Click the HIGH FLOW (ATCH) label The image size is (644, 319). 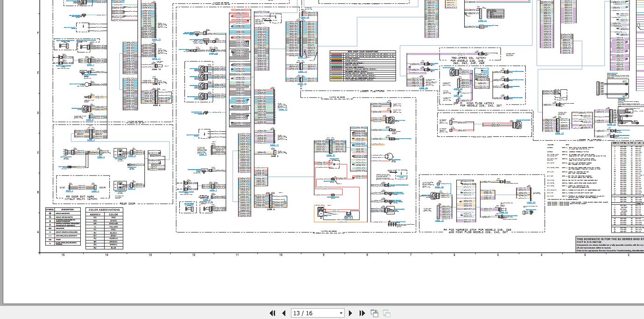(481, 103)
